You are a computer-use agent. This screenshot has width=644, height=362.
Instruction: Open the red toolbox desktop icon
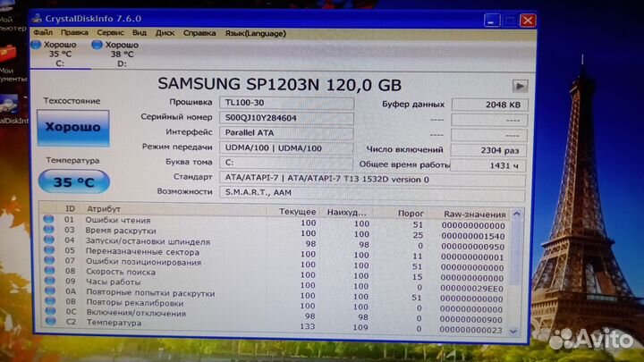[x=8, y=55]
